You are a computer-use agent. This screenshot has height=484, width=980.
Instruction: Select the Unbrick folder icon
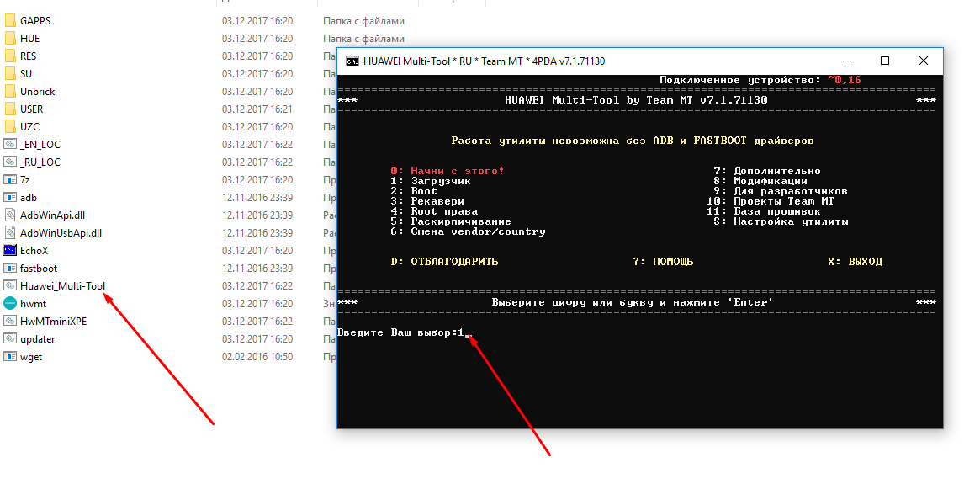click(10, 91)
